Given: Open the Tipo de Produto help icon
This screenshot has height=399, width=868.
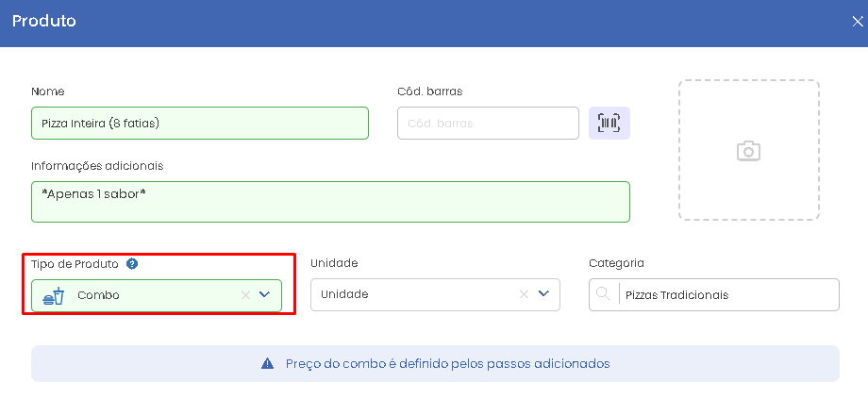Looking at the screenshot, I should [x=132, y=264].
